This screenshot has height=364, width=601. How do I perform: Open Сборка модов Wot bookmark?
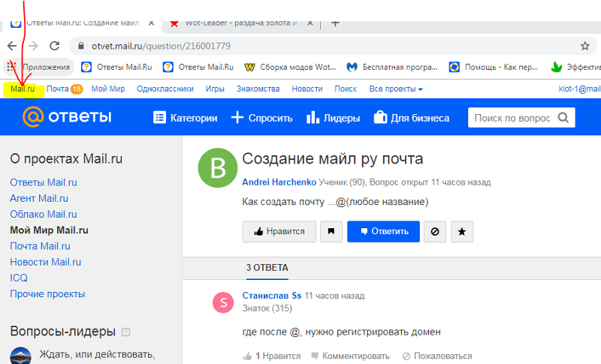(x=290, y=67)
